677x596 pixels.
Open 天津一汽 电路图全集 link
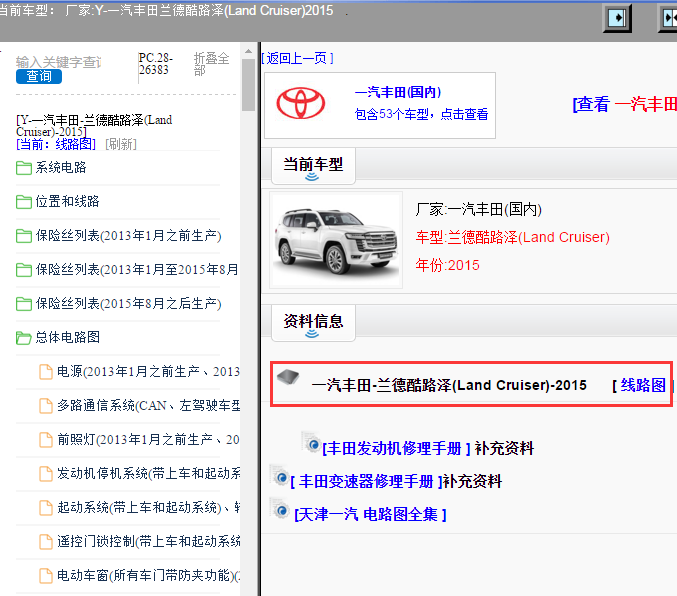(x=370, y=514)
